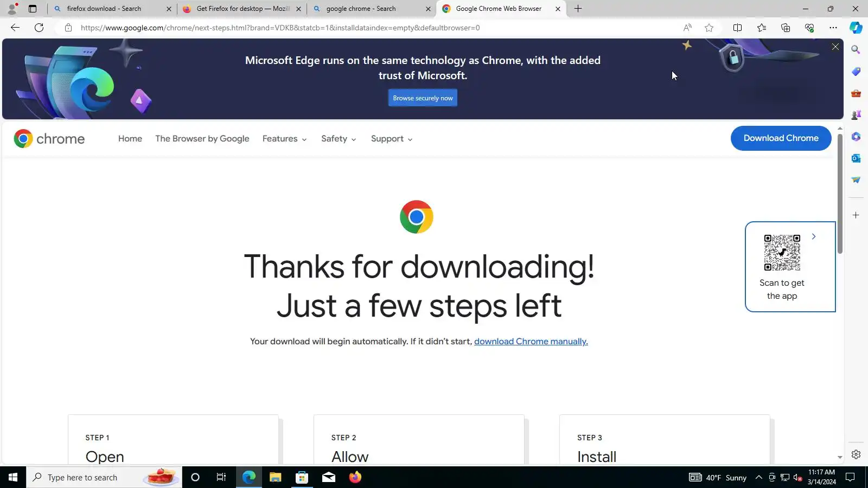868x488 pixels.
Task: Open Microsoft Edge taskbar icon
Action: (249, 477)
